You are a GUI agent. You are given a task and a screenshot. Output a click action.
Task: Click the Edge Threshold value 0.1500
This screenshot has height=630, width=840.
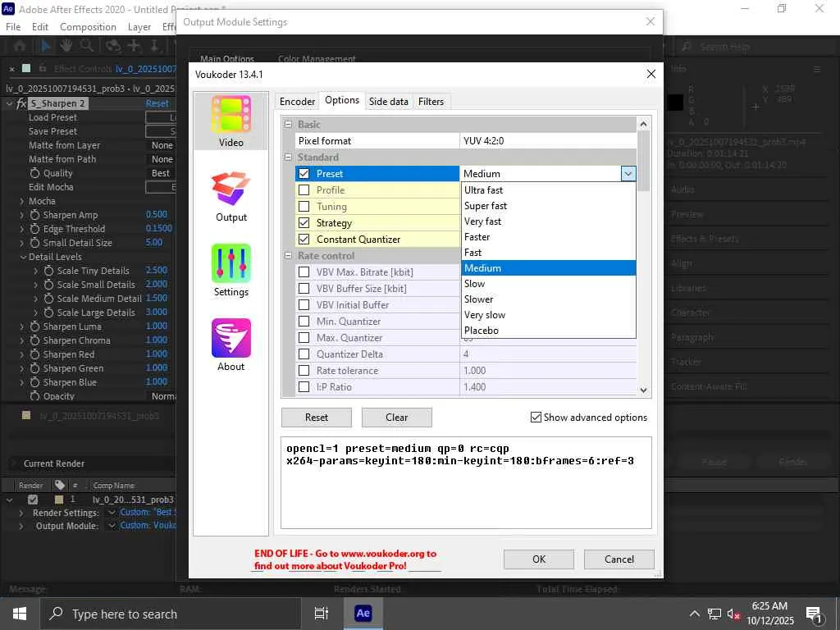(x=158, y=228)
